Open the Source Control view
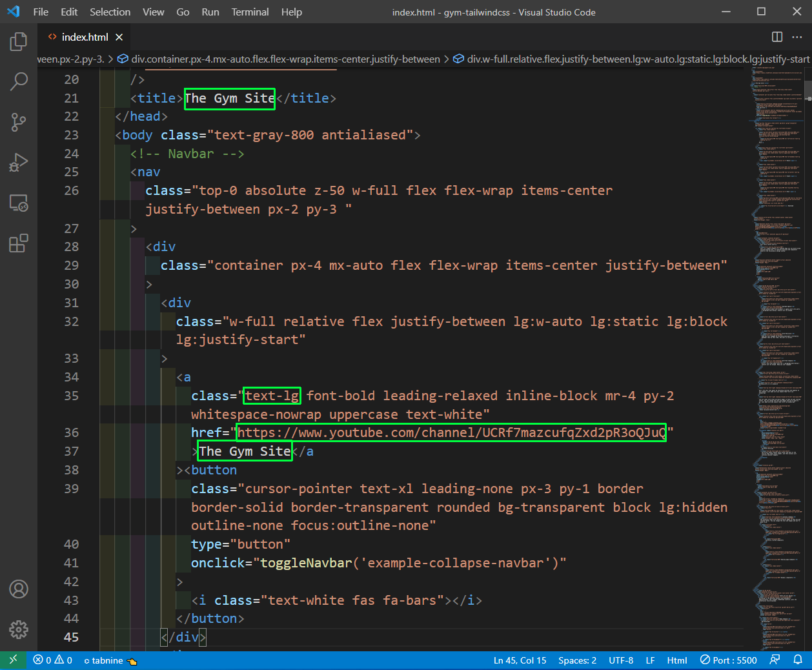This screenshot has height=670, width=812. (x=19, y=122)
